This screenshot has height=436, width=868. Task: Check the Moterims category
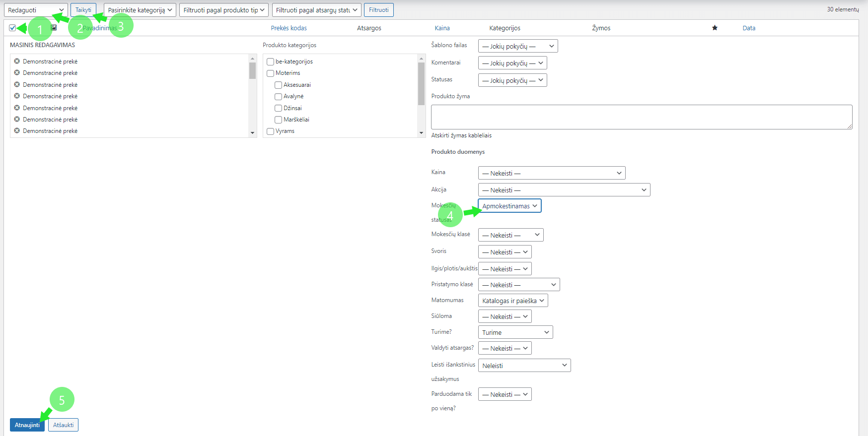coord(271,73)
